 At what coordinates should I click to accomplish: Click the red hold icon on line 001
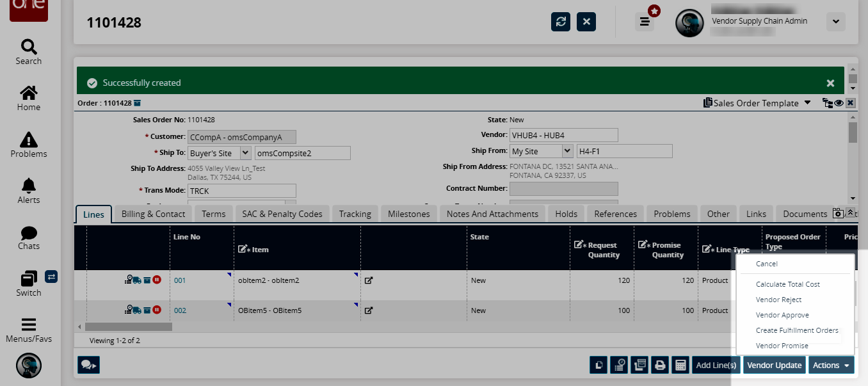click(157, 280)
